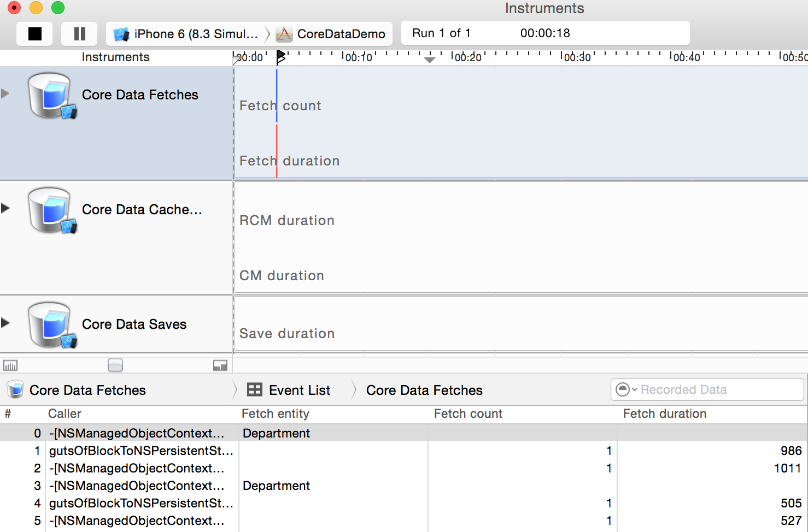The image size is (808, 532).
Task: Click the inspection head flag on timeline
Action: (280, 57)
